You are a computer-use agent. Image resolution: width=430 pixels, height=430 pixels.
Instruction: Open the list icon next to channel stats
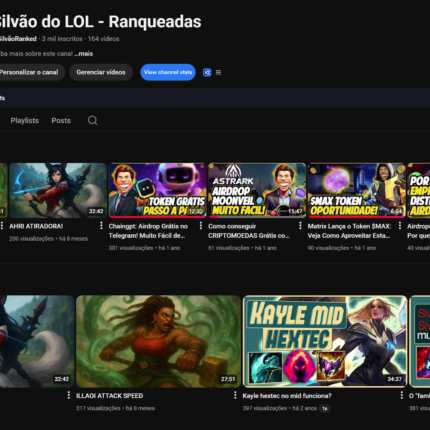(x=218, y=72)
